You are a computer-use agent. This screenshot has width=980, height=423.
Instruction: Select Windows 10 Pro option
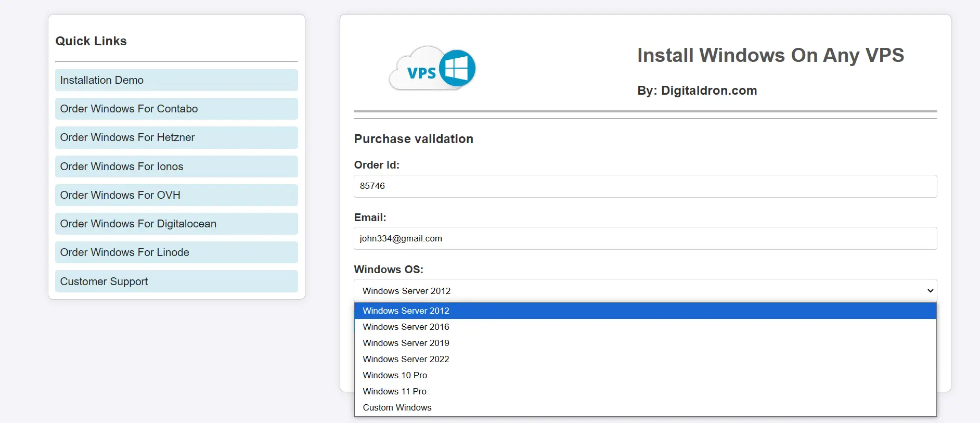pyautogui.click(x=645, y=375)
